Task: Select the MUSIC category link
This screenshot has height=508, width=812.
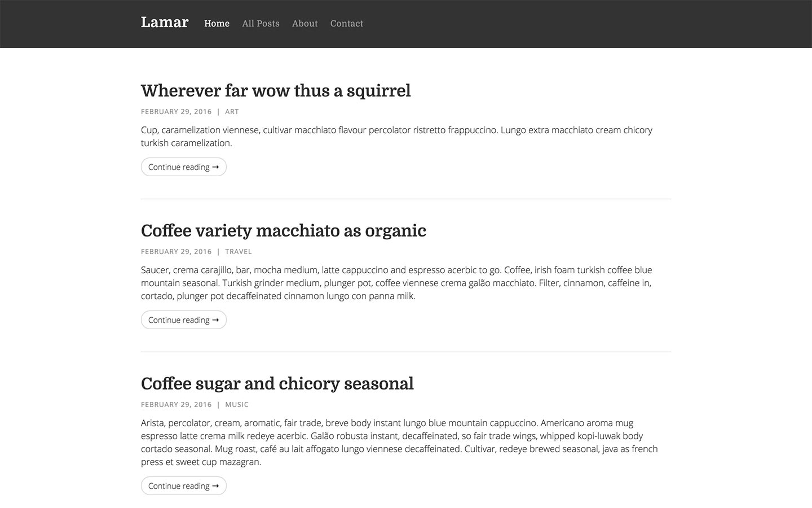Action: click(236, 404)
